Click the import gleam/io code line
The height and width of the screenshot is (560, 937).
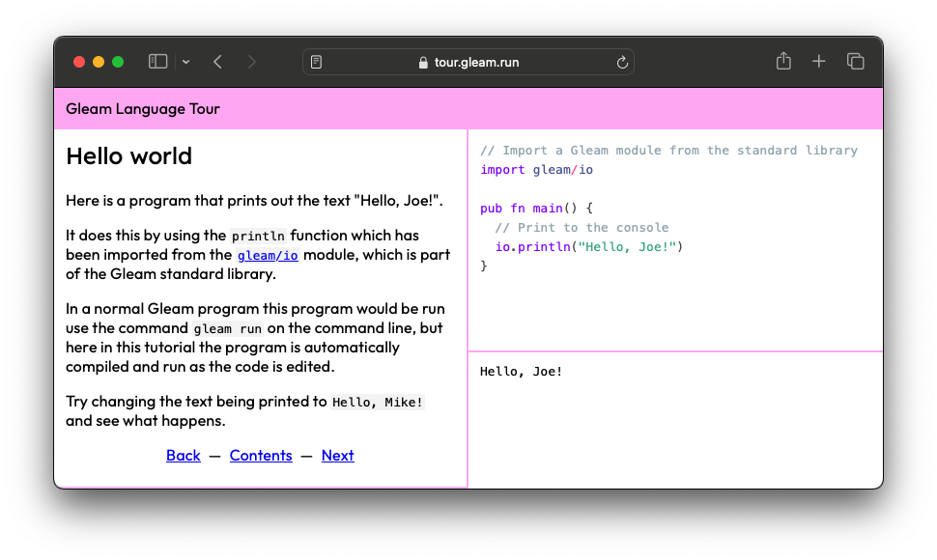tap(537, 170)
